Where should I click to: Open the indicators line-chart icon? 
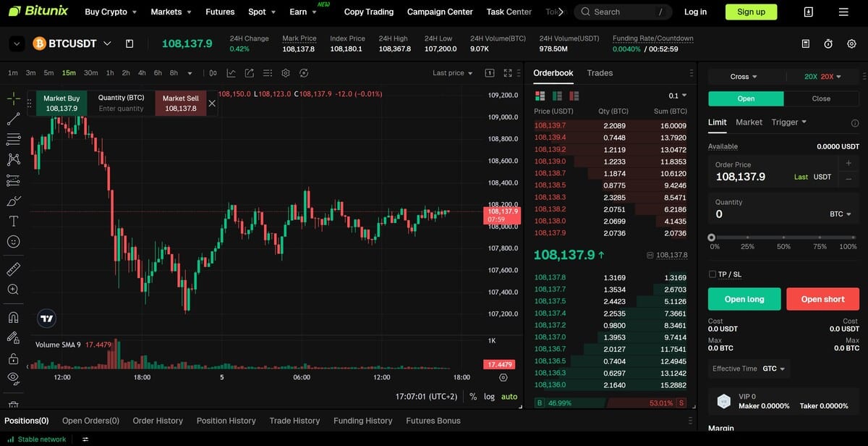click(x=231, y=73)
